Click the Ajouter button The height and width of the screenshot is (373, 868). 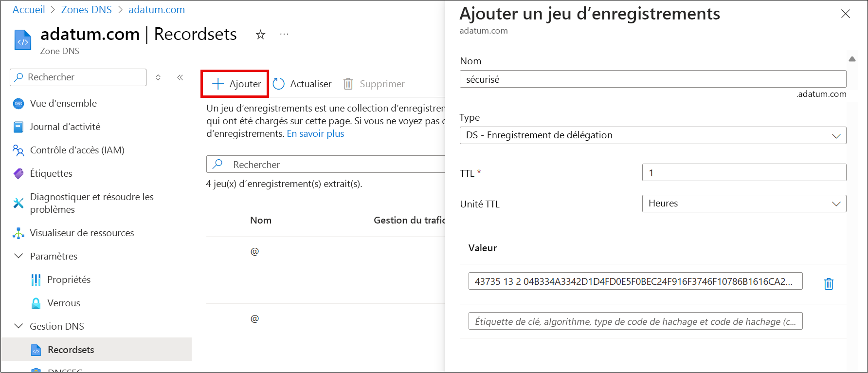click(235, 84)
